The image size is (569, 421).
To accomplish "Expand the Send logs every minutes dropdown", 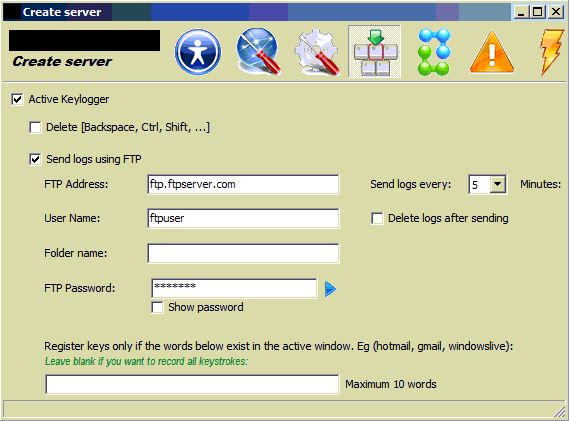I will pyautogui.click(x=498, y=184).
